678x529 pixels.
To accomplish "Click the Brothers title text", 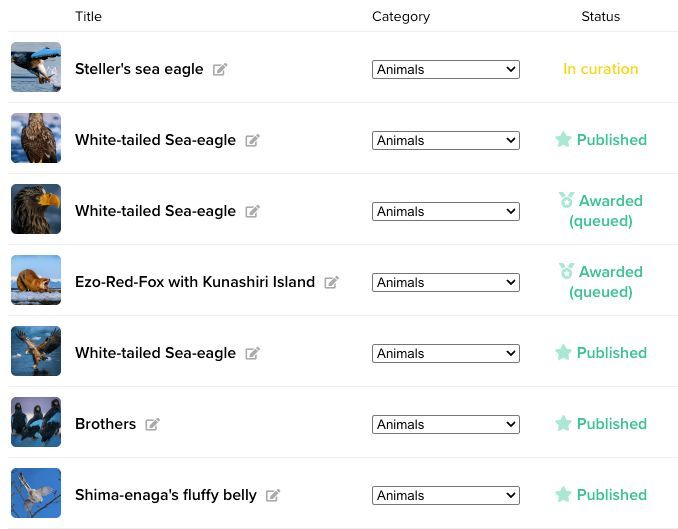I will 106,424.
